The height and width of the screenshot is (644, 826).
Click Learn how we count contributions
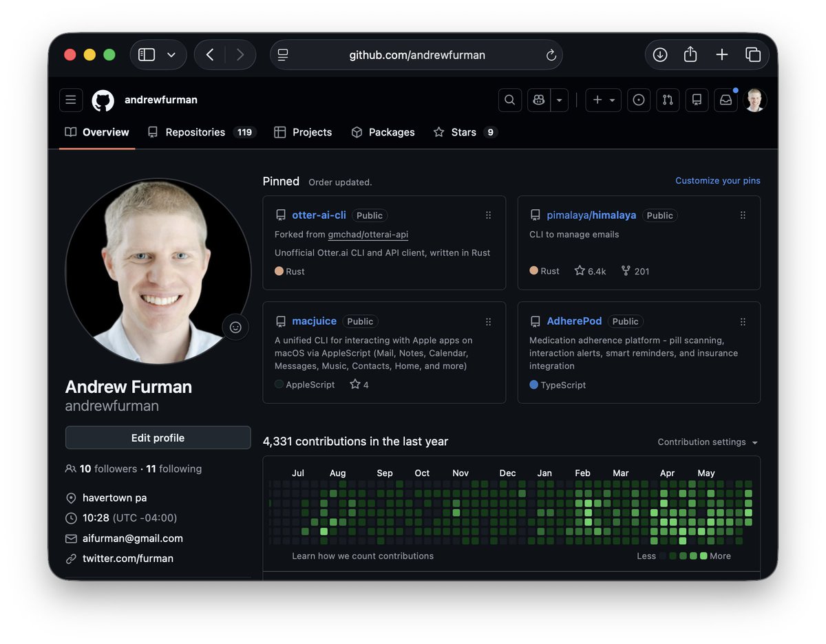363,556
